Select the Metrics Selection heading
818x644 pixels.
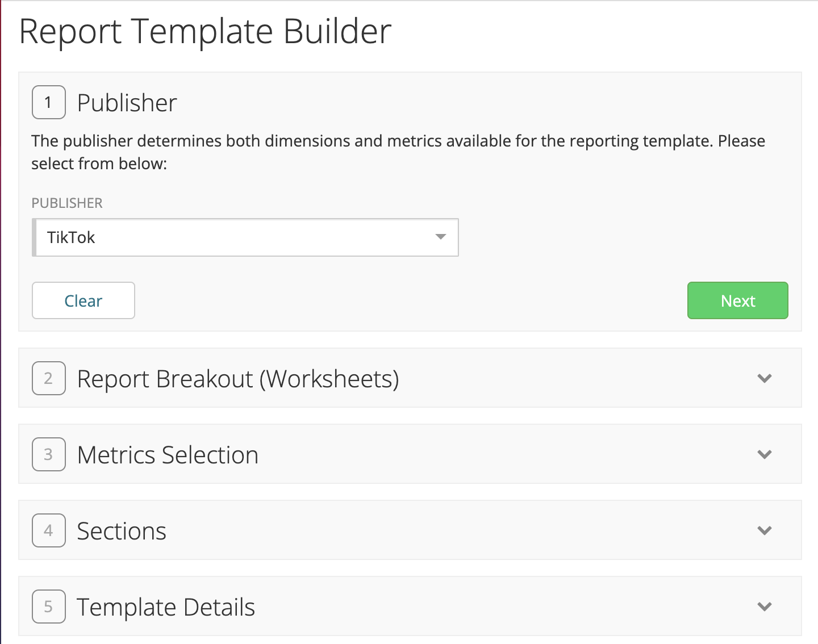(168, 455)
